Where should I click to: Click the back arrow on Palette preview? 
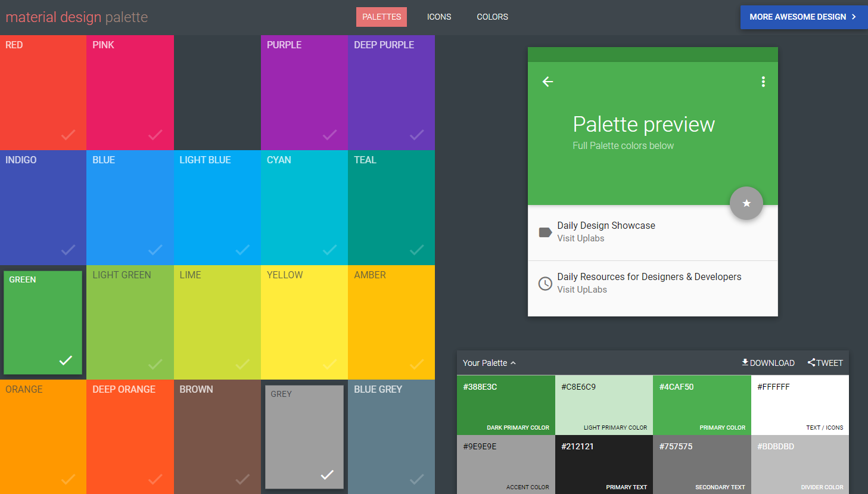coord(547,82)
